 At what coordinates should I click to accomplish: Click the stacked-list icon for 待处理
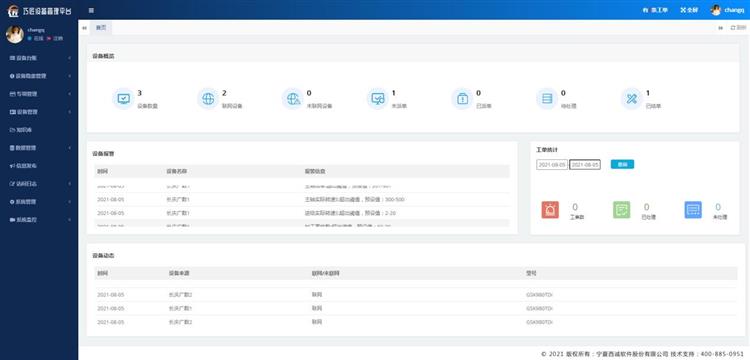pyautogui.click(x=547, y=99)
